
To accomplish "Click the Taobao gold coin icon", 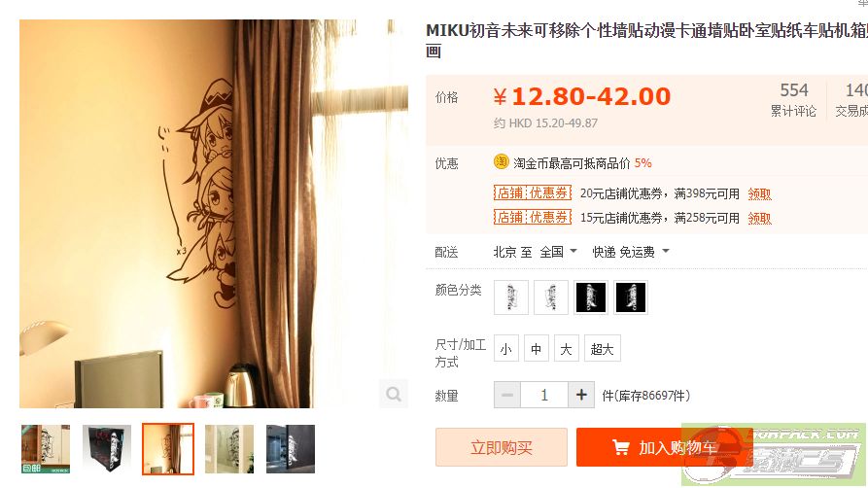I will pos(501,161).
